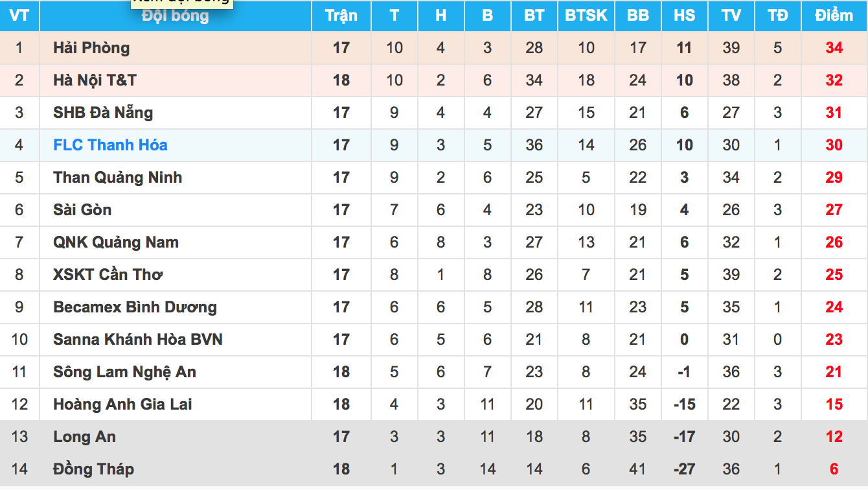
Task: Select the BTSK column header
Action: 586,16
